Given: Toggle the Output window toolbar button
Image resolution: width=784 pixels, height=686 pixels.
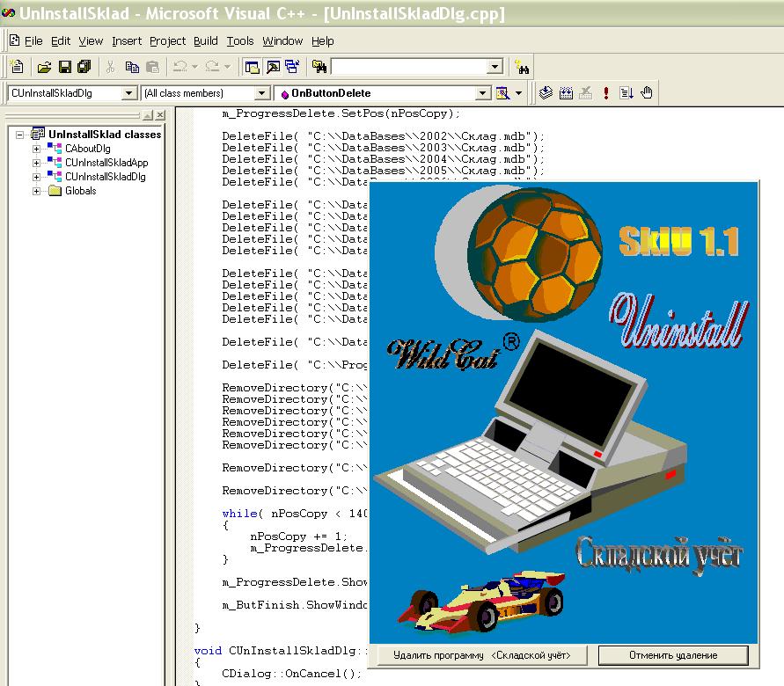Looking at the screenshot, I should click(272, 67).
